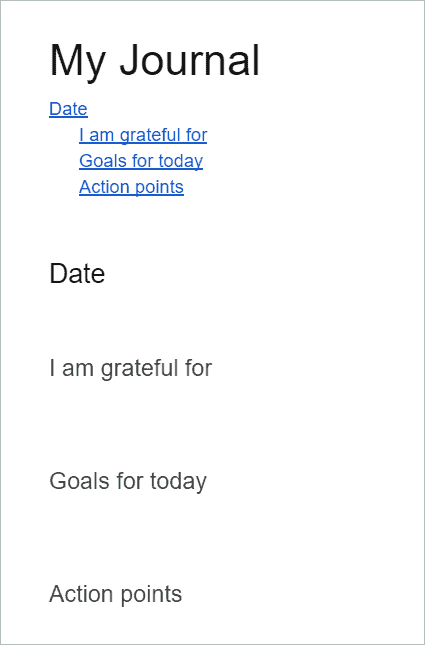The image size is (425, 645).
Task: Place cursor in the 'My Journal' title
Action: tap(155, 60)
